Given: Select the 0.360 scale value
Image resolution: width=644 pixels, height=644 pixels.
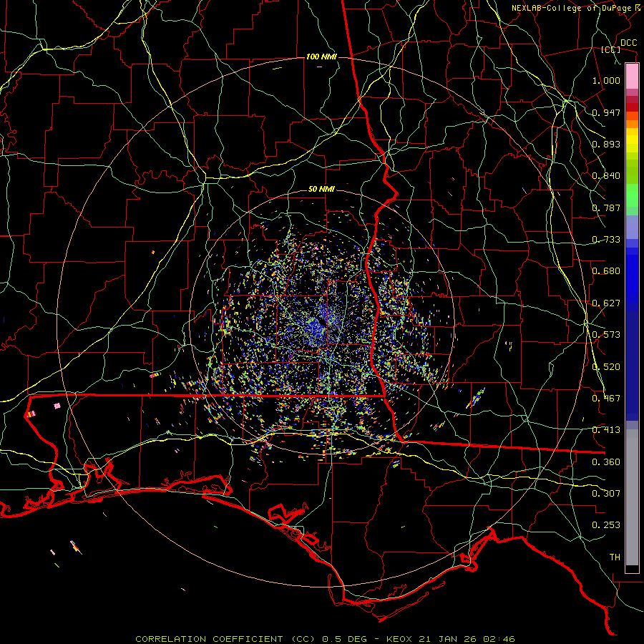Looking at the screenshot, I should click(606, 462).
